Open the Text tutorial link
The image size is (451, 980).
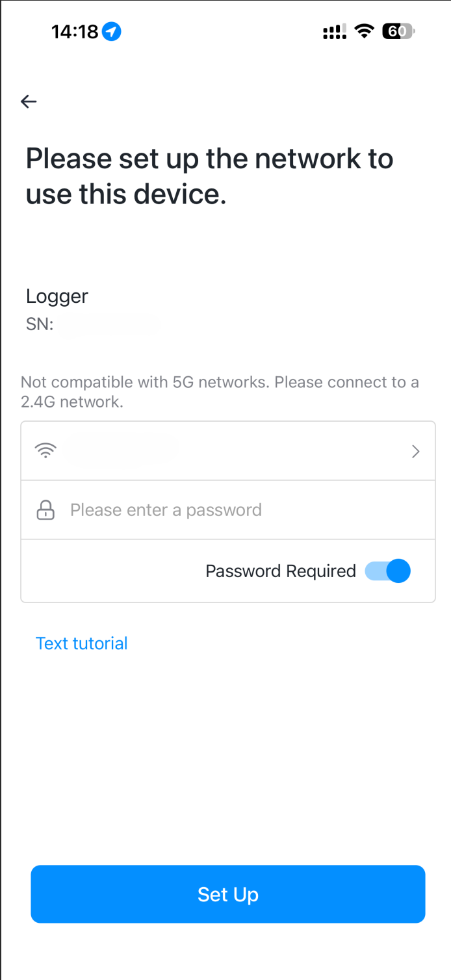point(82,643)
